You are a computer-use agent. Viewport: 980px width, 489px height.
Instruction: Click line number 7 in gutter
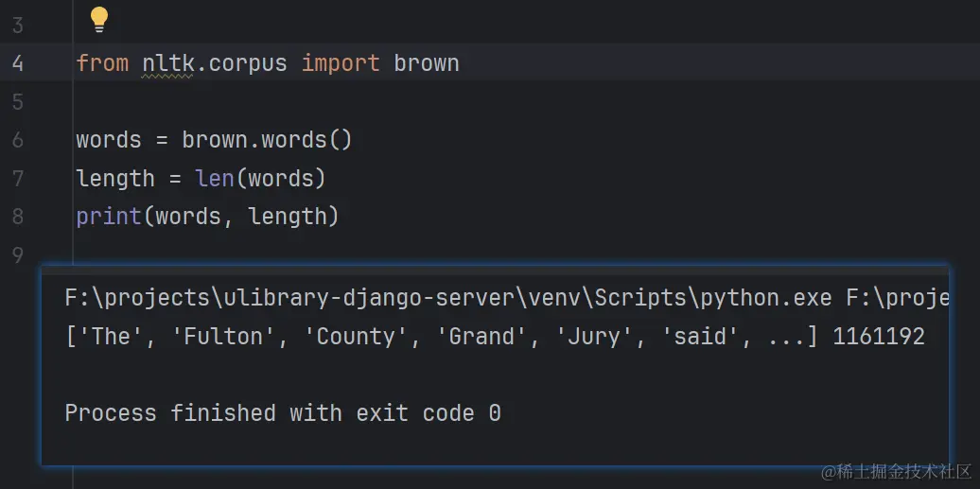[18, 179]
